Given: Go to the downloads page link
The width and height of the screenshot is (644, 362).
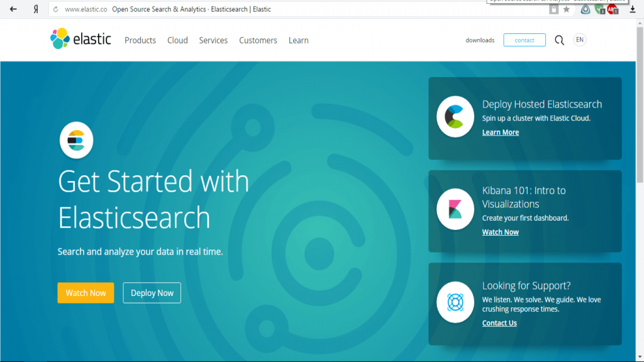Looking at the screenshot, I should click(x=480, y=40).
